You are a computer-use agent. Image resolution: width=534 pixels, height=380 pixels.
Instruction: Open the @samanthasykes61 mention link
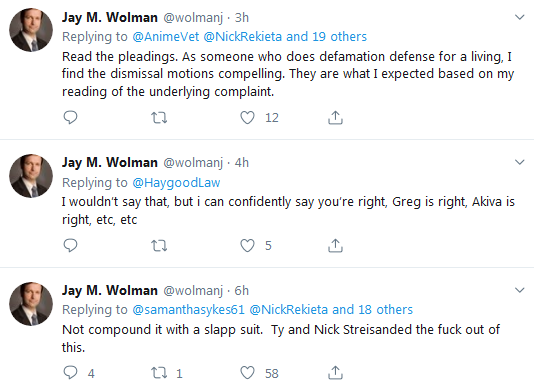(x=188, y=310)
